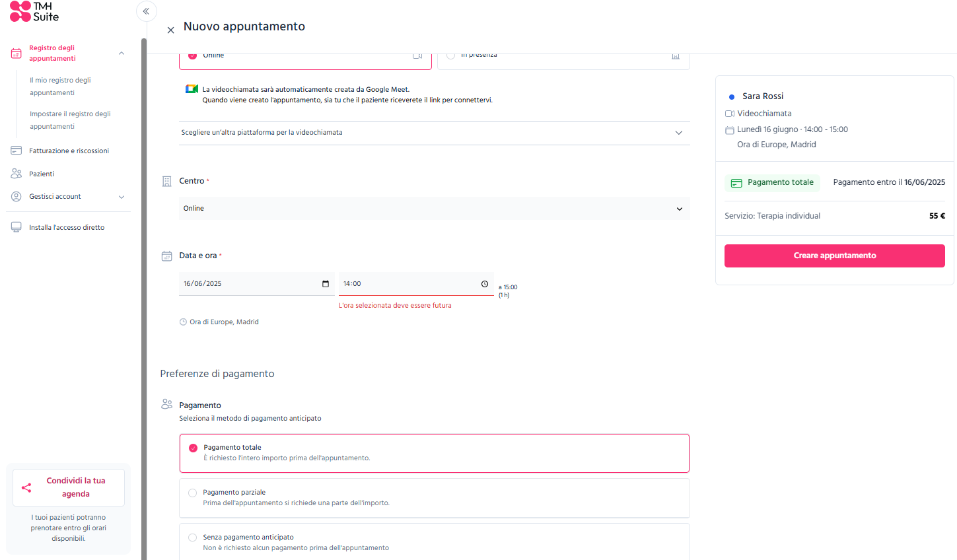Select the Online appointment type radio
This screenshot has width=957, height=560.
click(192, 55)
